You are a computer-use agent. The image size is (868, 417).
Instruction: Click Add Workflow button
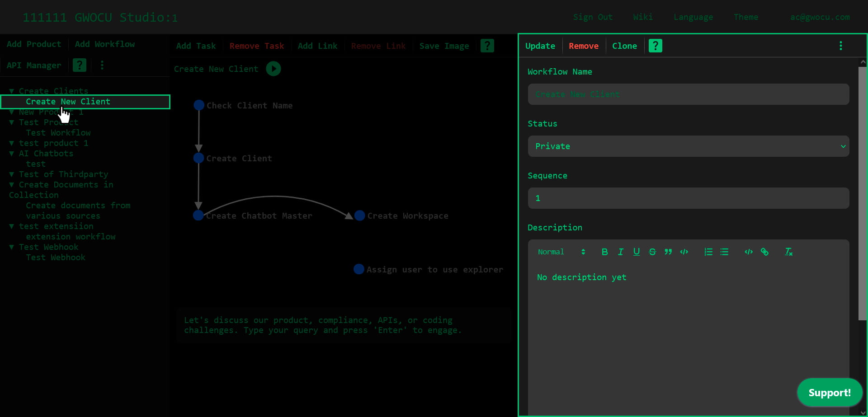105,44
